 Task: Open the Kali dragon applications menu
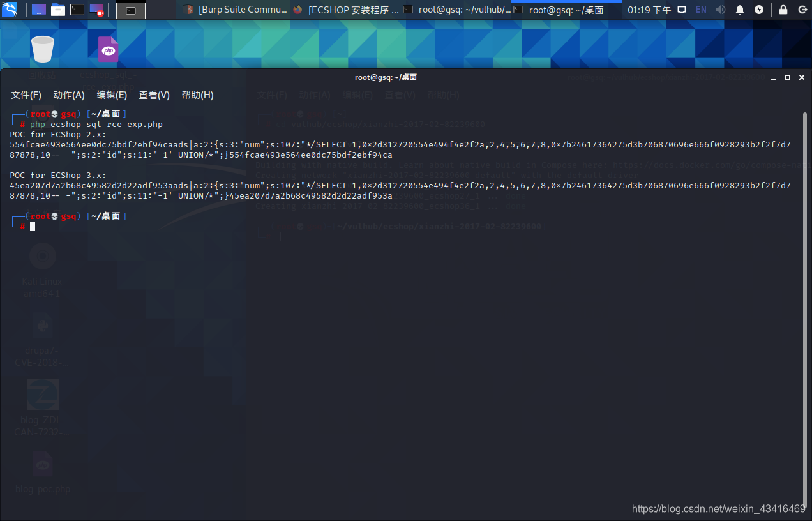pyautogui.click(x=10, y=10)
